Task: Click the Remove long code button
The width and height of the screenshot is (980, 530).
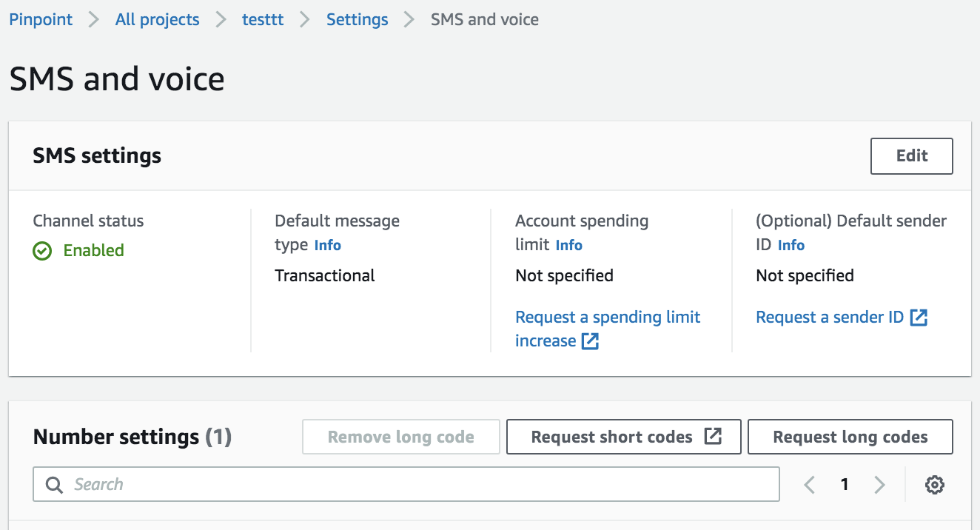Action: tap(401, 437)
